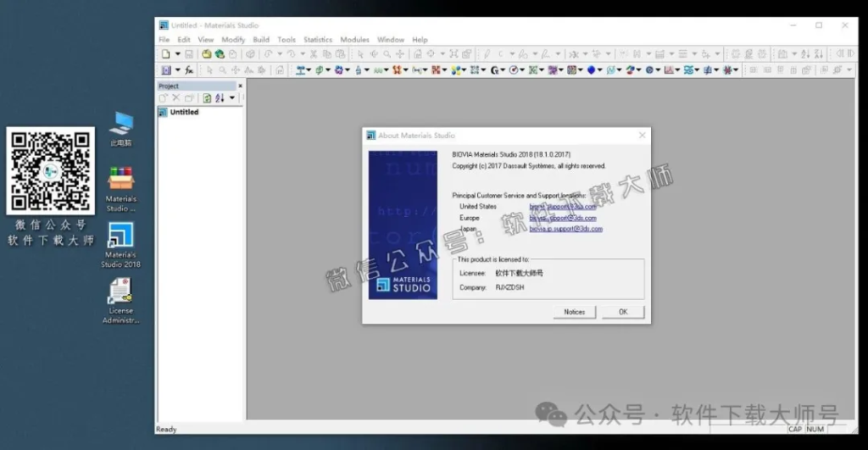
Task: Open the Edit menu
Action: pos(184,40)
